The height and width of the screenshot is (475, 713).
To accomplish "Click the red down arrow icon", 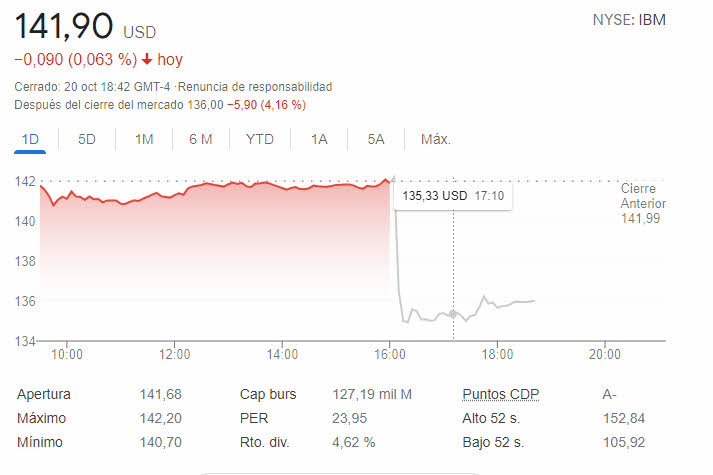I will pos(147,60).
